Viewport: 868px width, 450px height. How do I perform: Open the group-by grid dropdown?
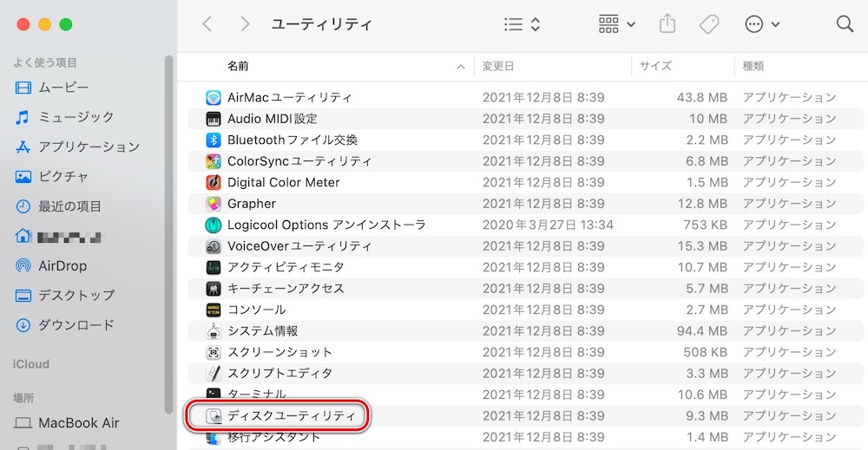tap(616, 23)
